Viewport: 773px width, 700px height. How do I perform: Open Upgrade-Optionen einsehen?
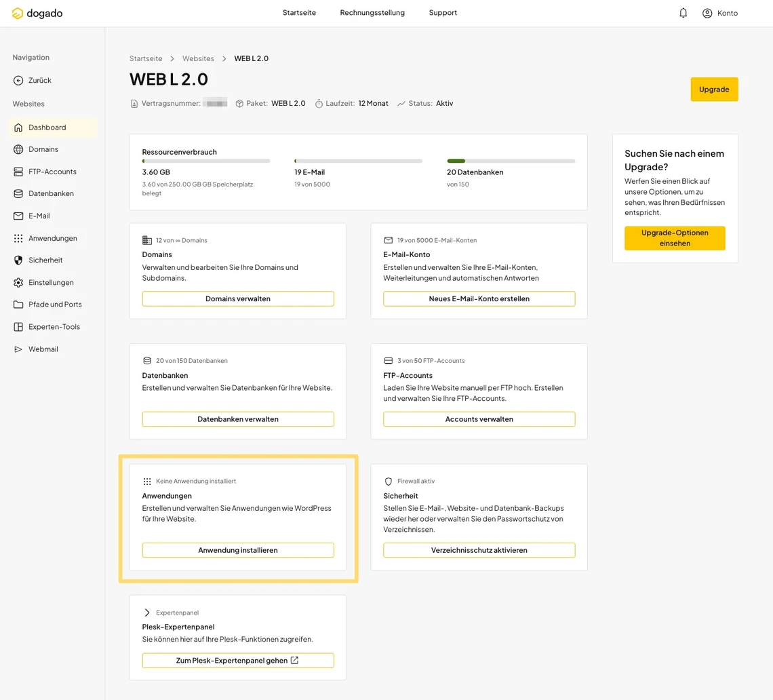[x=675, y=238]
